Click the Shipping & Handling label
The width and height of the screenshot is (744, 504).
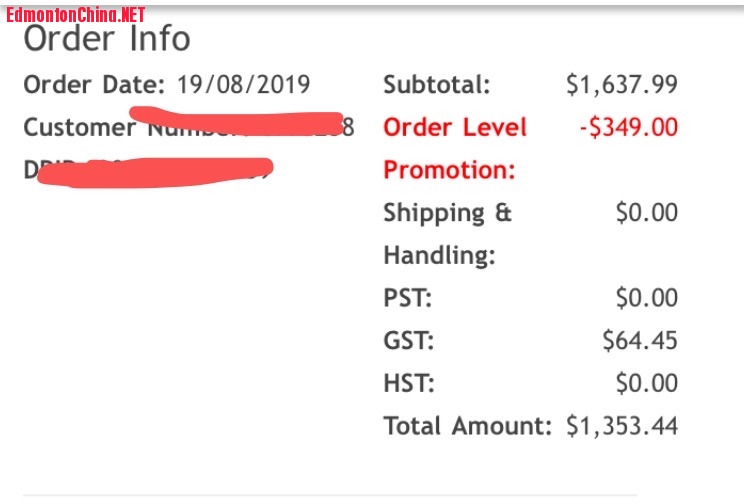coord(447,234)
